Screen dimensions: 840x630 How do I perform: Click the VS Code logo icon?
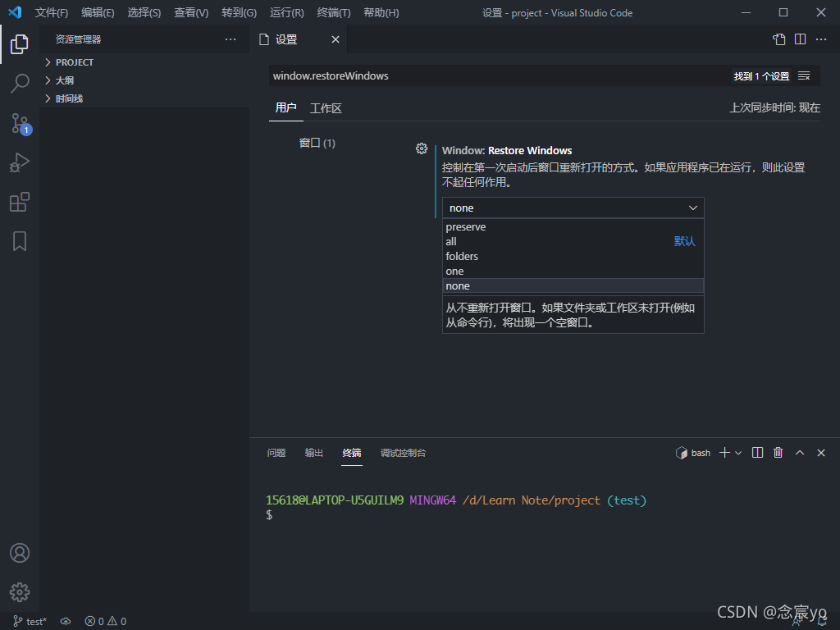(x=15, y=12)
